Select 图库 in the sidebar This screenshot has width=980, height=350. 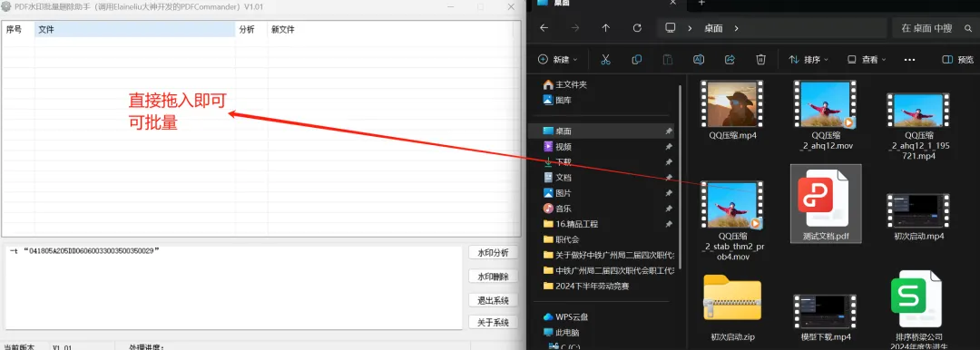(x=557, y=100)
